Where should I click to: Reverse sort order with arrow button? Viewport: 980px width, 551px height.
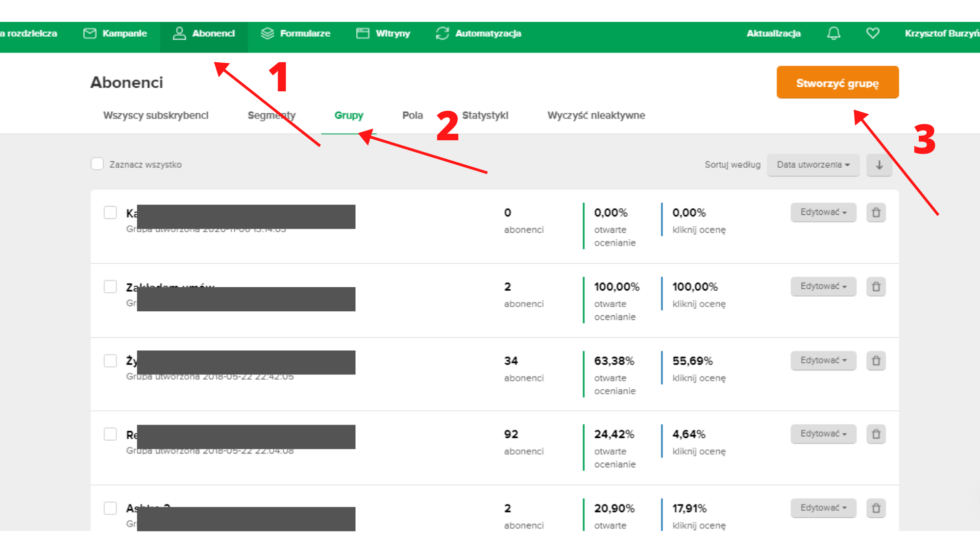click(x=879, y=165)
